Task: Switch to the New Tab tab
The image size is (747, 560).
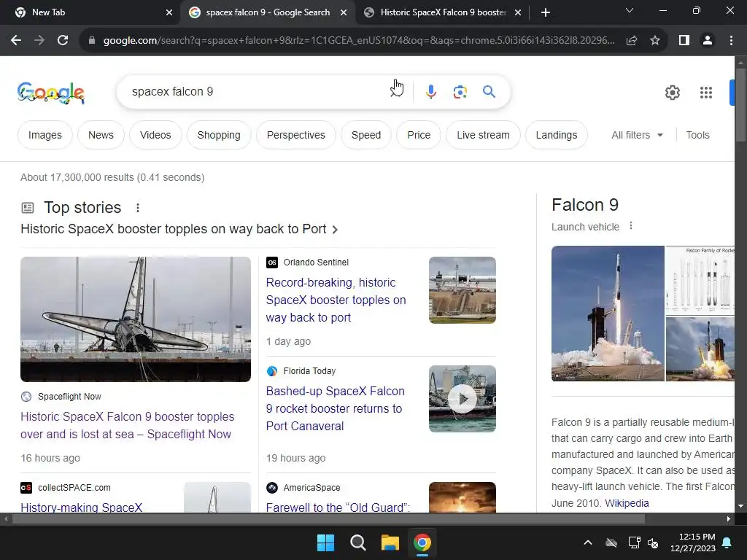Action: pyautogui.click(x=90, y=12)
